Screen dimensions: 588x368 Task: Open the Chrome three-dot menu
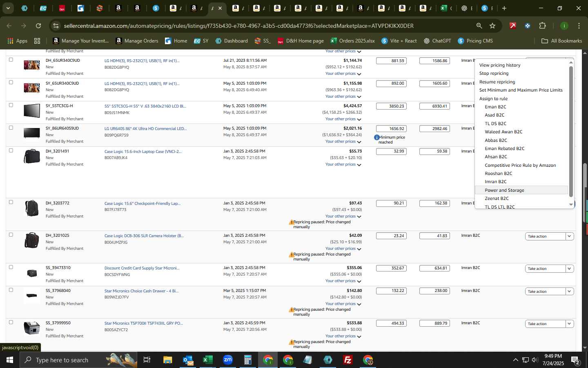pyautogui.click(x=579, y=26)
